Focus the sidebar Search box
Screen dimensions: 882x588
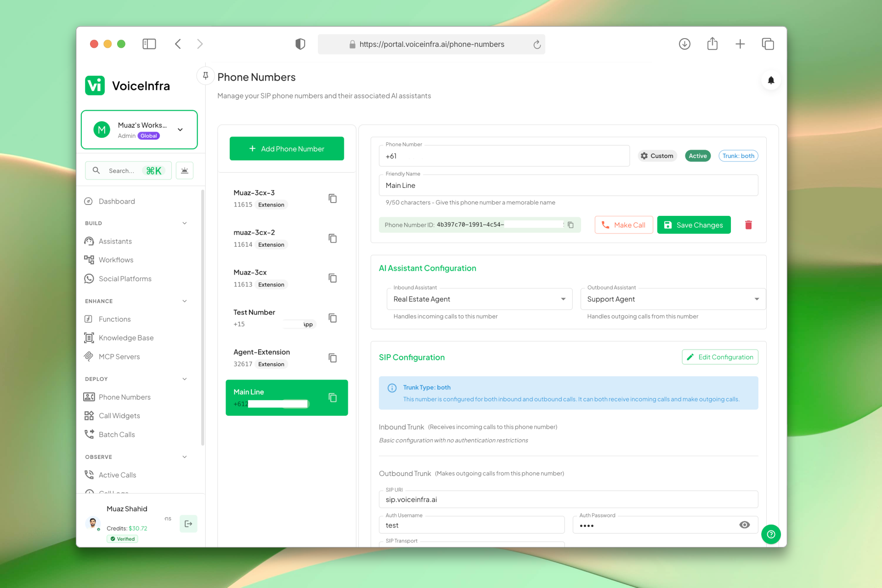point(129,170)
